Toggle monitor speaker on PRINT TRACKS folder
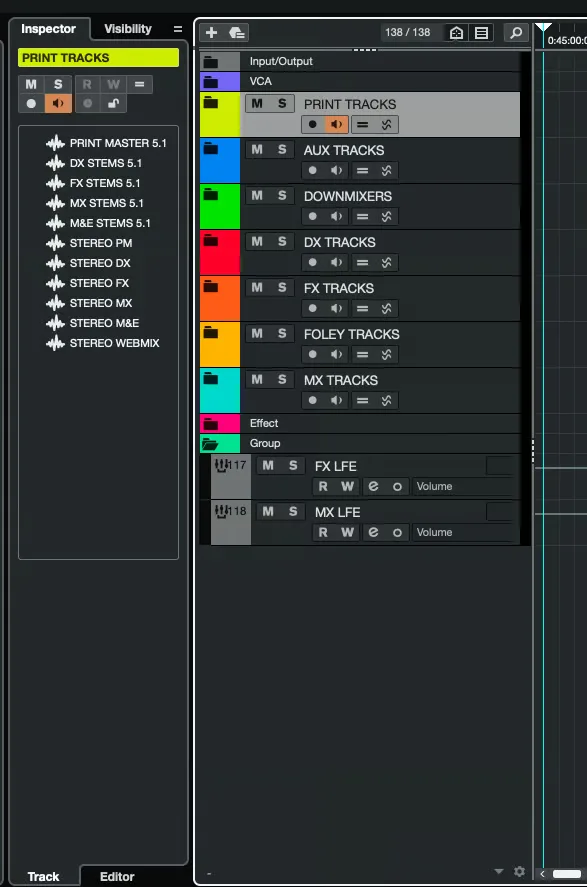The width and height of the screenshot is (587, 887). coord(336,124)
